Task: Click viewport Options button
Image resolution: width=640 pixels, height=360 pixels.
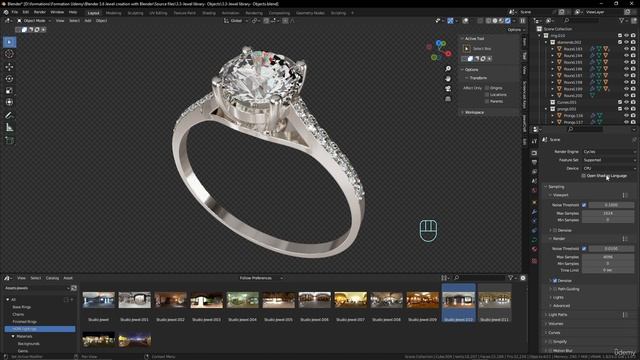Action: [x=516, y=30]
